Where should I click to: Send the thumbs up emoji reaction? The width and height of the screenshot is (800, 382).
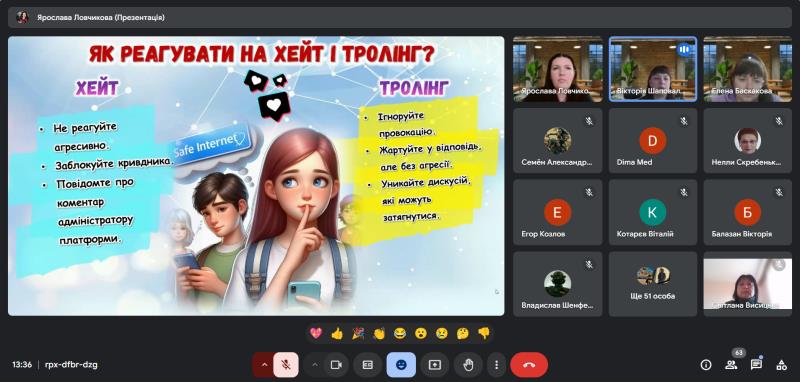click(337, 334)
